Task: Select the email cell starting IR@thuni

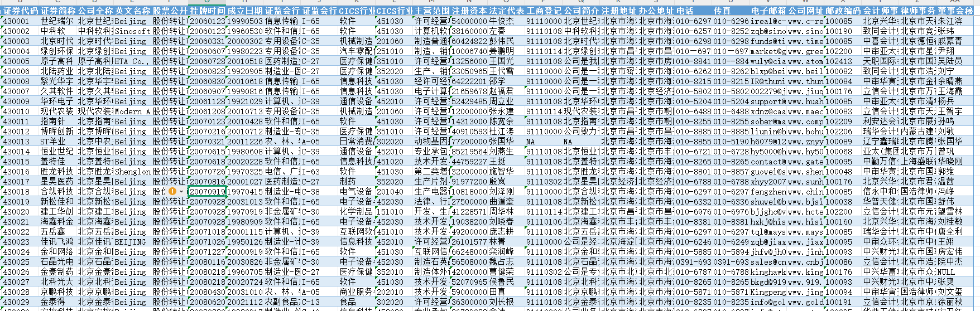Action: [x=768, y=81]
